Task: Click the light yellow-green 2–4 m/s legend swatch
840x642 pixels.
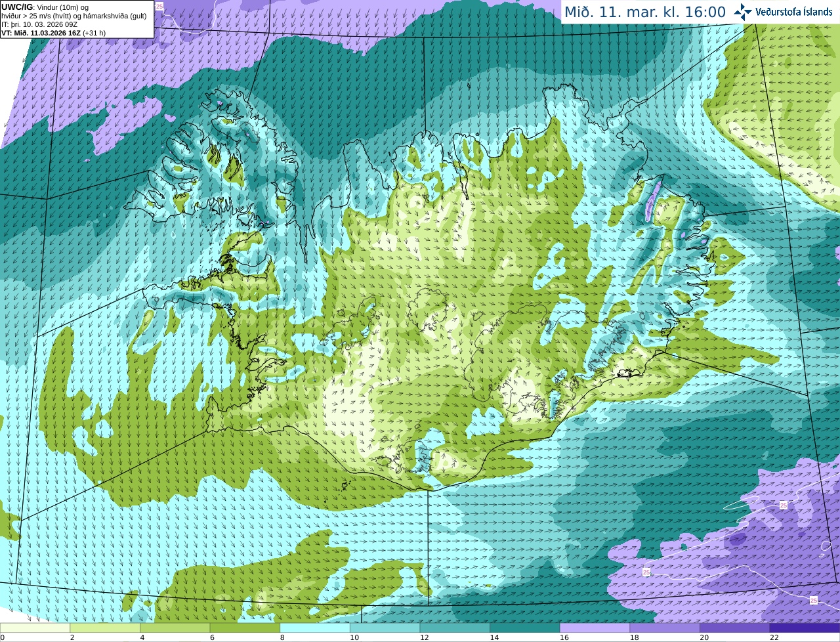Action: click(105, 628)
